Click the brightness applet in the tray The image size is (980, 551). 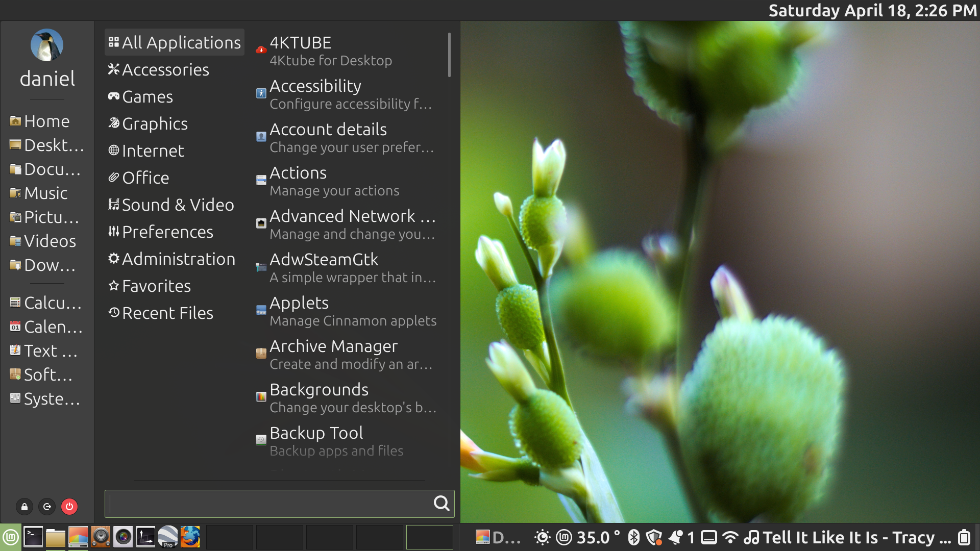[542, 537]
